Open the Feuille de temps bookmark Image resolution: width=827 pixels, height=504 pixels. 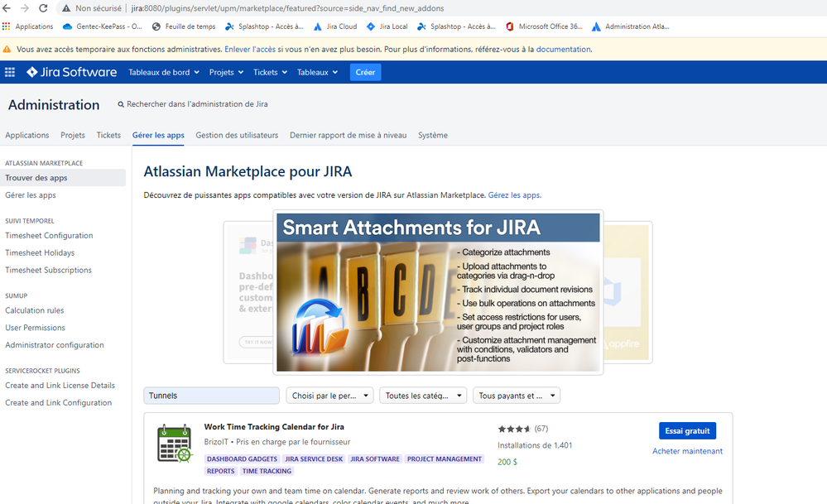point(184,26)
